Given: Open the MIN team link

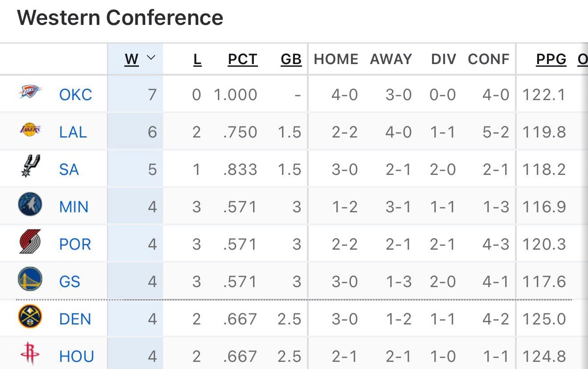Looking at the screenshot, I should [x=74, y=207].
